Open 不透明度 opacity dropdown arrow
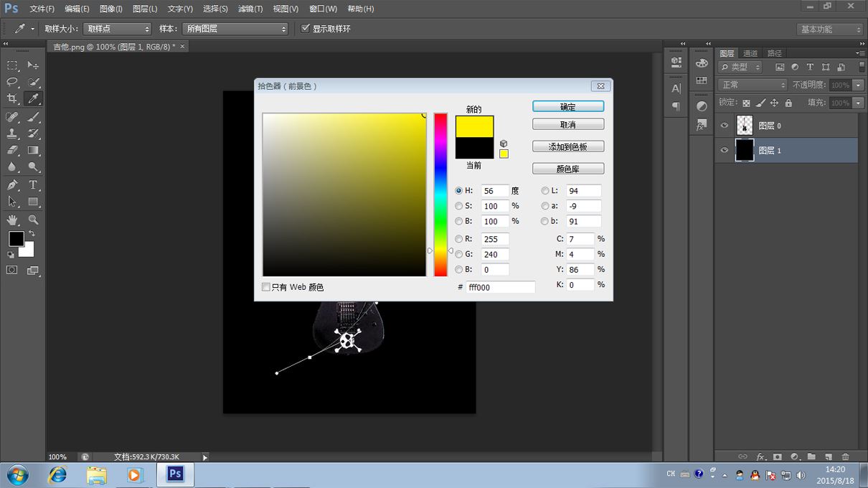Screen dimensions: 868x488 point(859,85)
